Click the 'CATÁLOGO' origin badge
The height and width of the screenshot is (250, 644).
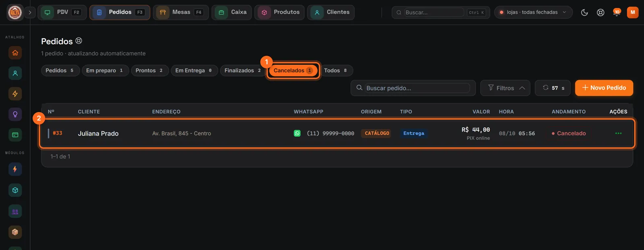[x=377, y=133]
